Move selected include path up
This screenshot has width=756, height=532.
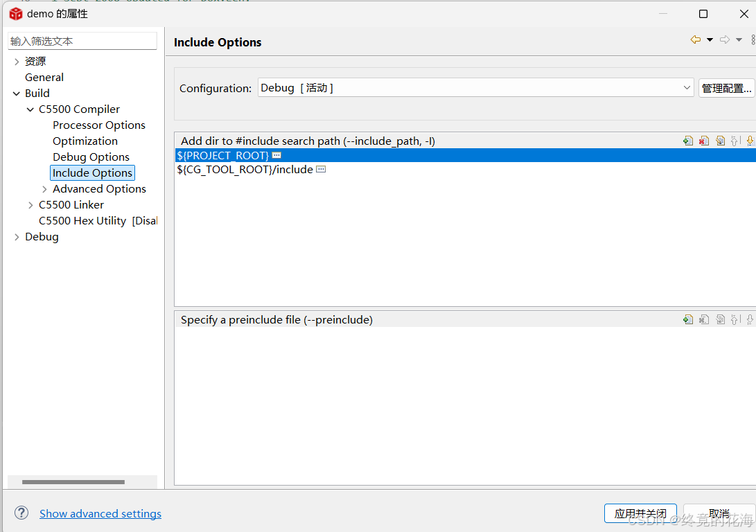pyautogui.click(x=735, y=141)
